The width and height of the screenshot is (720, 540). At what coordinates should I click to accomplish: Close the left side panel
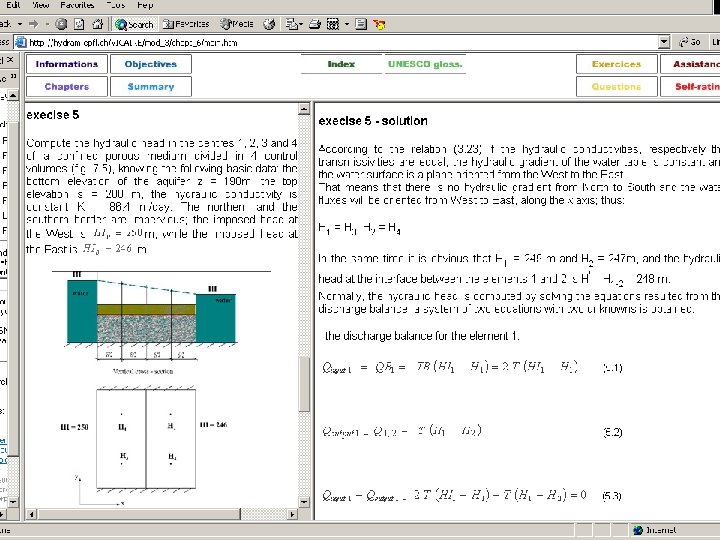coord(10,60)
